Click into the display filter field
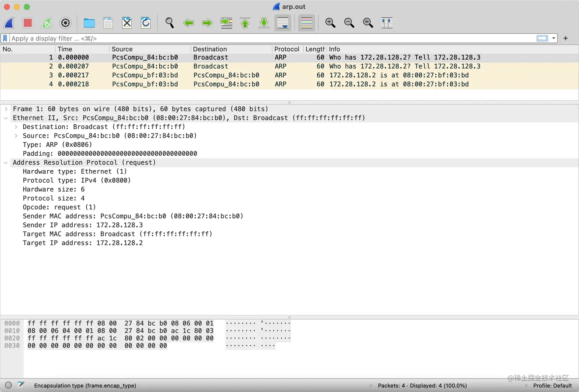Screen dimensions: 579x392 pyautogui.click(x=272, y=38)
